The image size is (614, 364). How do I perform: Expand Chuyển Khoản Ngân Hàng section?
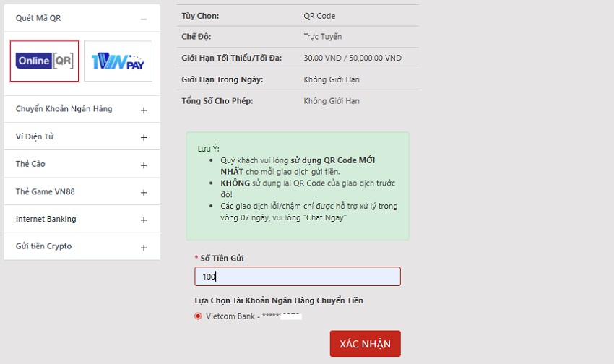(x=144, y=110)
